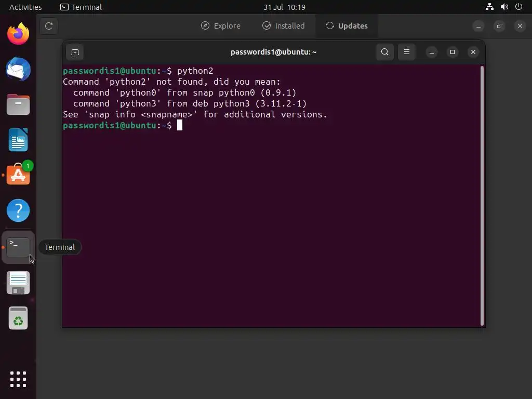Viewport: 532px width, 399px height.
Task: Open the Activities overview
Action: click(25, 7)
